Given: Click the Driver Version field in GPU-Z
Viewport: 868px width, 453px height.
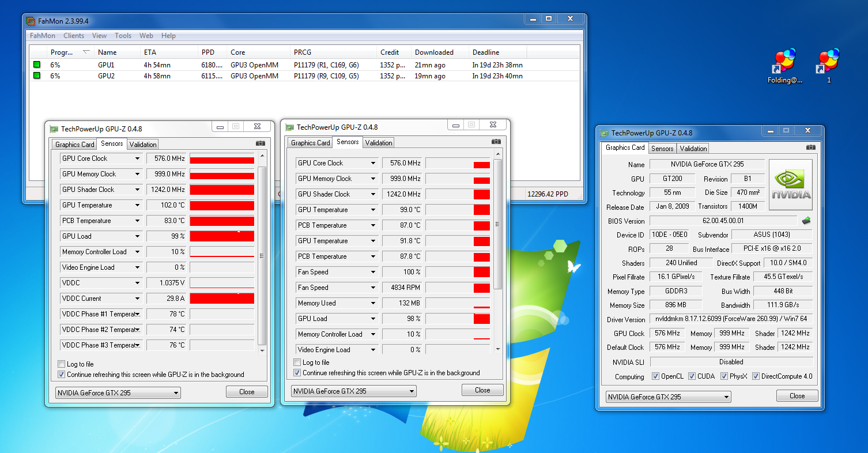Looking at the screenshot, I should click(731, 319).
